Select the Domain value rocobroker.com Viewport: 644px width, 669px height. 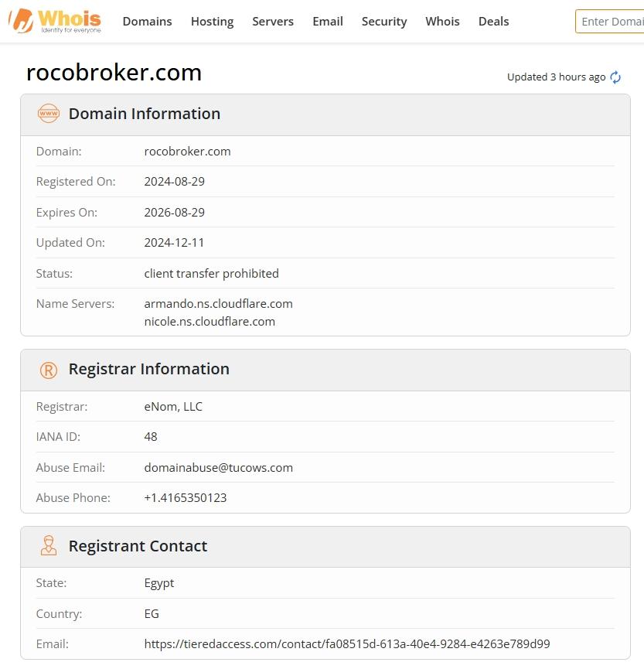coord(187,152)
